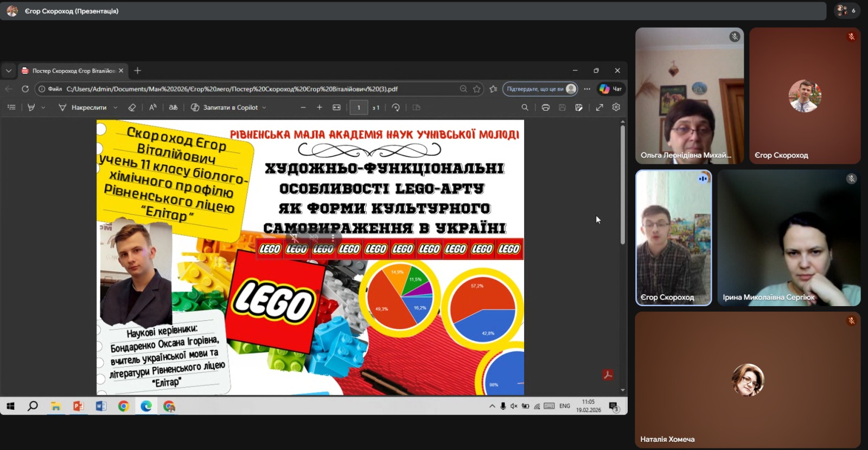Click the Read aloud icon
Viewport: 868px width, 450px height.
coord(153,107)
